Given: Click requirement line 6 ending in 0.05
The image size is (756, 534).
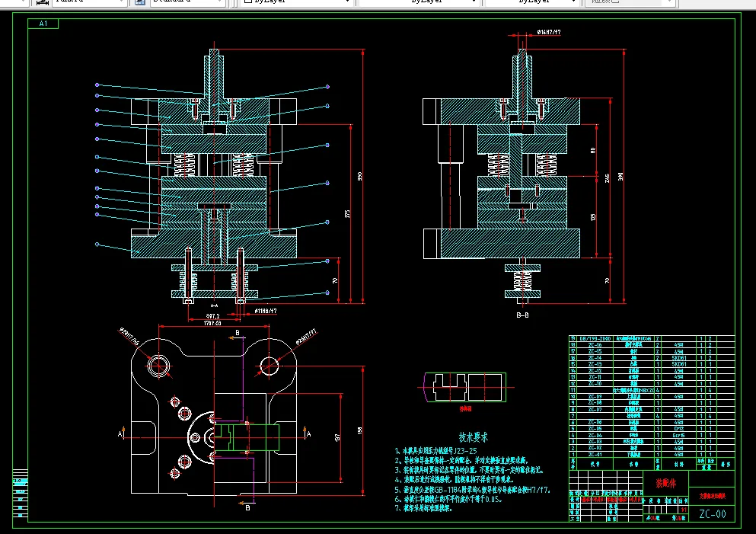Looking at the screenshot, I should pyautogui.click(x=448, y=499).
